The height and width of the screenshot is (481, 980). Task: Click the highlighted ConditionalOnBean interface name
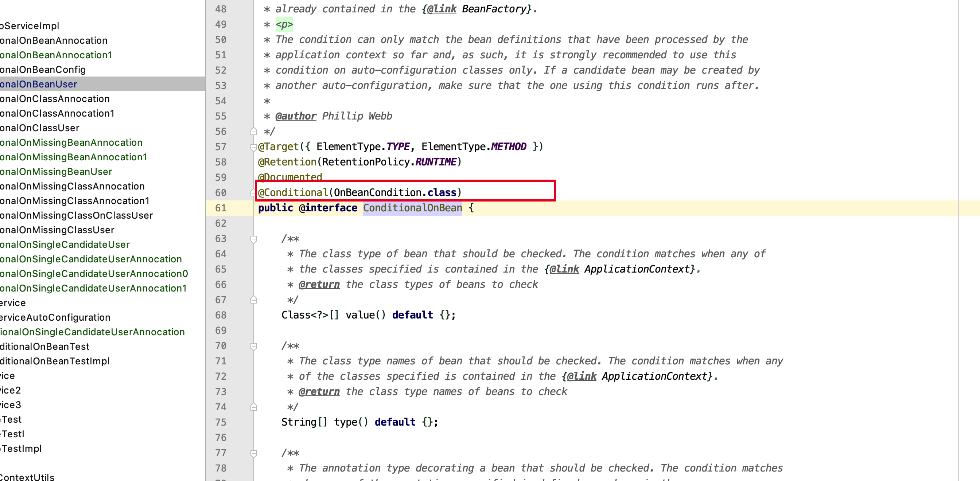pyautogui.click(x=412, y=208)
